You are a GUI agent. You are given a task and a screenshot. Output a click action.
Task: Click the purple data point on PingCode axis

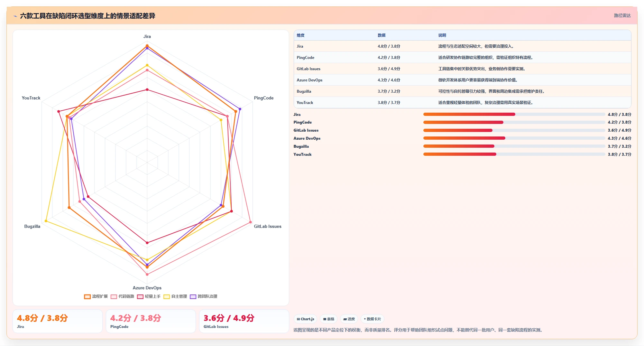pos(240,109)
